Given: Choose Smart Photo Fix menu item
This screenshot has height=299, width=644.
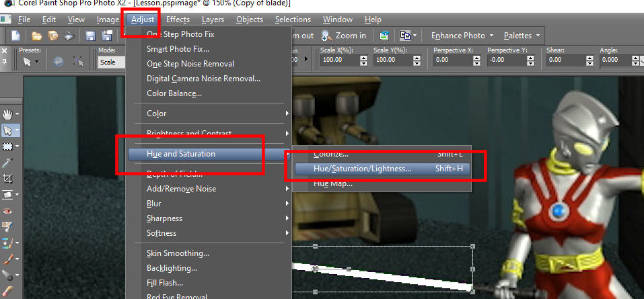Looking at the screenshot, I should coord(209,49).
